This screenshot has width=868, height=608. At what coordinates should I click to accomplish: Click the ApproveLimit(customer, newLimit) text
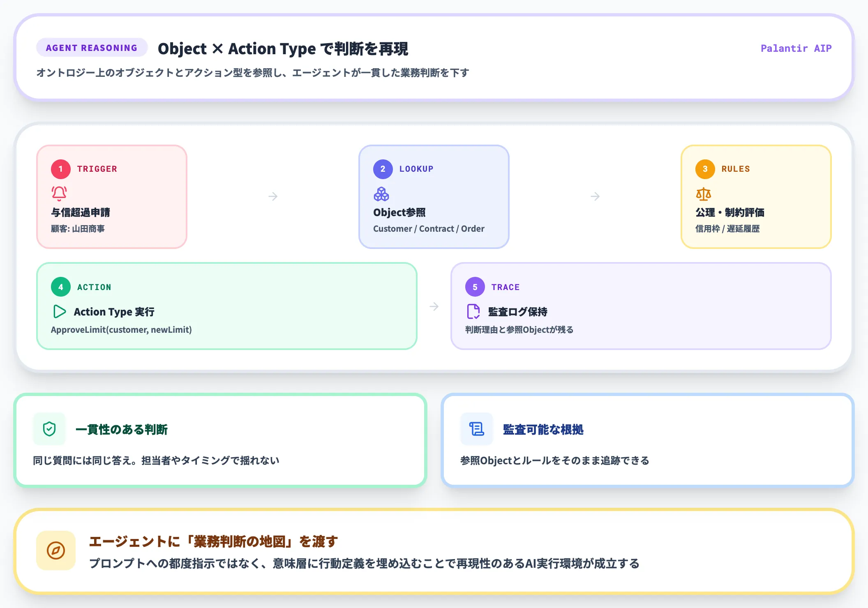(121, 329)
